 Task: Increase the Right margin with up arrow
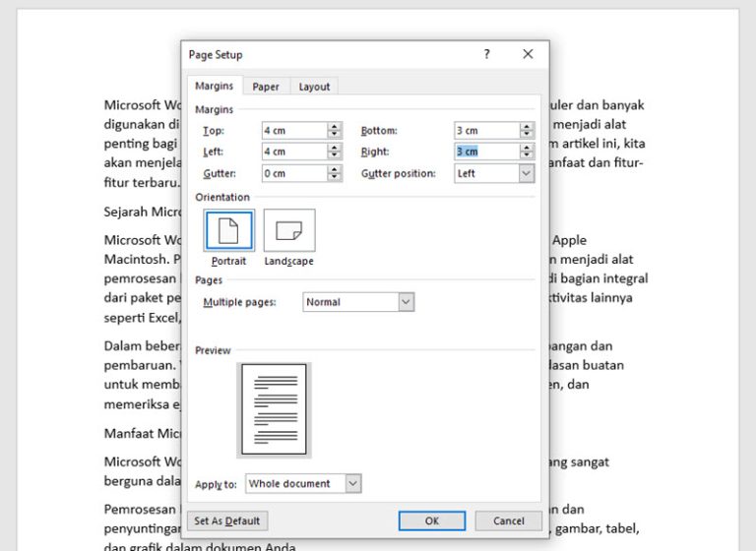(x=527, y=148)
